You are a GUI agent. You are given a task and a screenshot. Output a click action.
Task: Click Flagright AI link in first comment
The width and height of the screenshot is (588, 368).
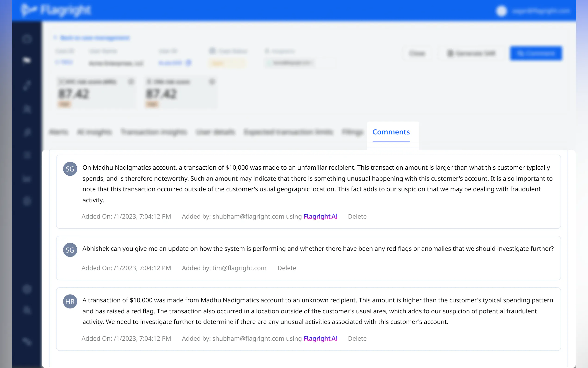[x=320, y=216]
